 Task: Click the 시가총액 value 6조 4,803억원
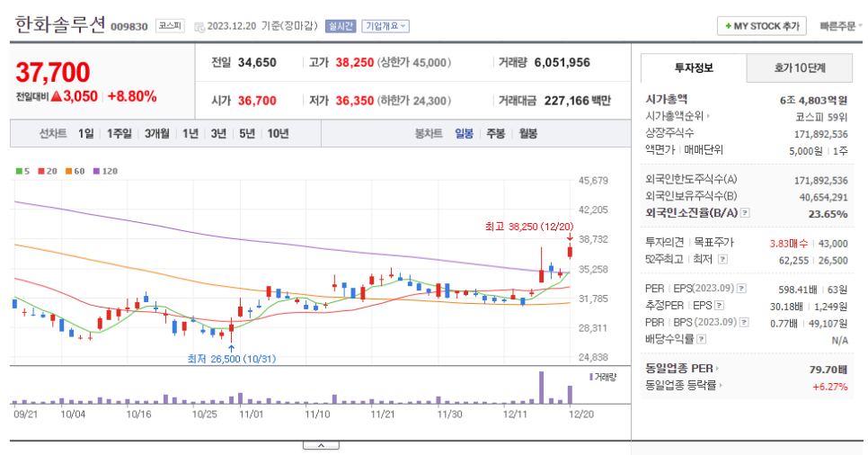click(813, 101)
